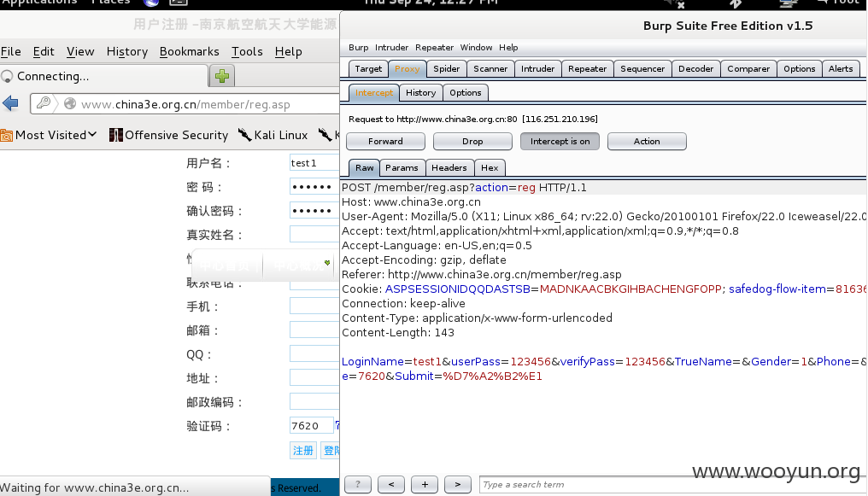This screenshot has height=496, width=868.
Task: Switch to the Comparer tab
Action: point(748,68)
